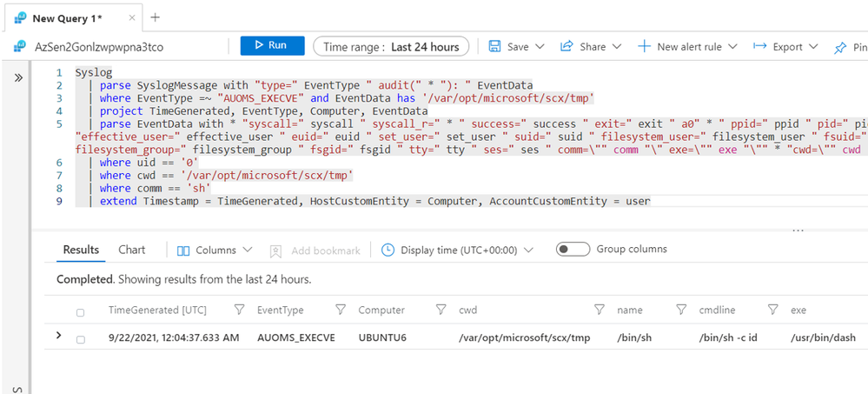
Task: Click Add bookmark
Action: tap(315, 250)
